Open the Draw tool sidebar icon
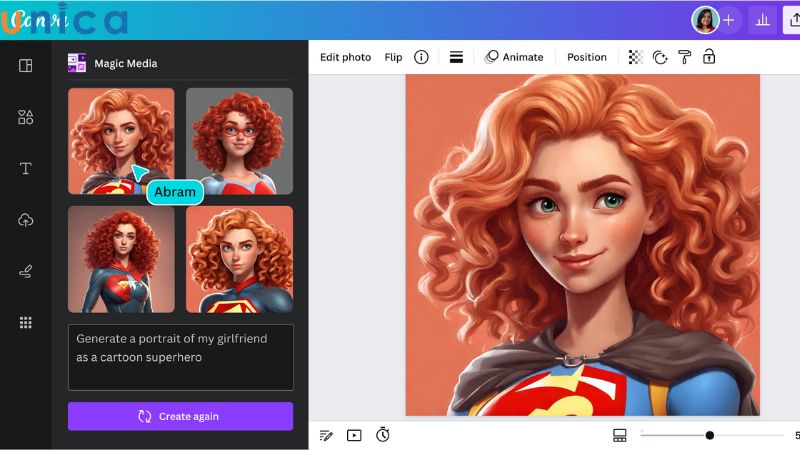This screenshot has width=800, height=450. [x=26, y=271]
